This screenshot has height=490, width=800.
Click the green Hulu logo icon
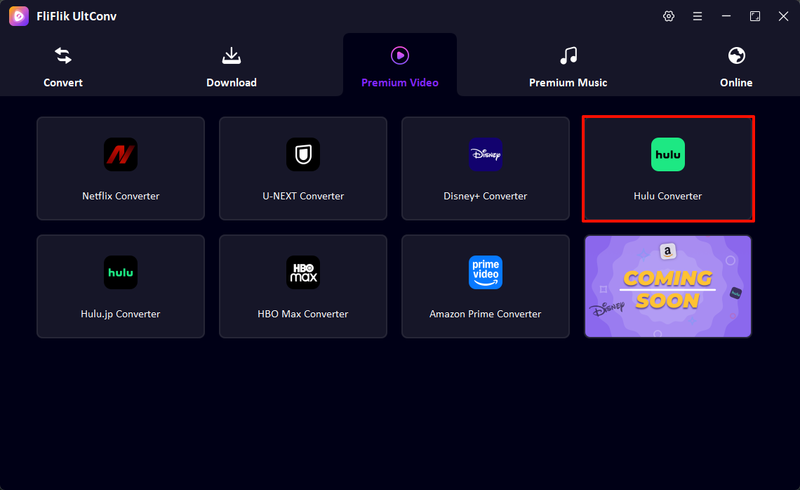tap(668, 154)
